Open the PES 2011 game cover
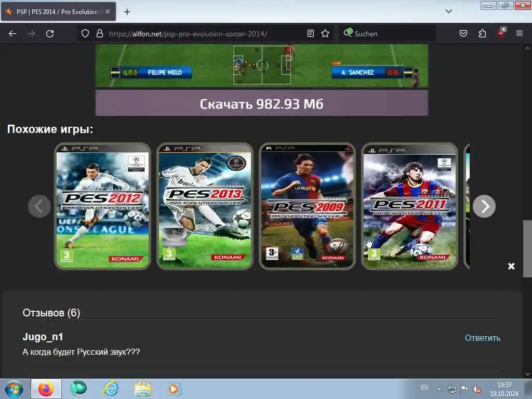 (x=410, y=206)
